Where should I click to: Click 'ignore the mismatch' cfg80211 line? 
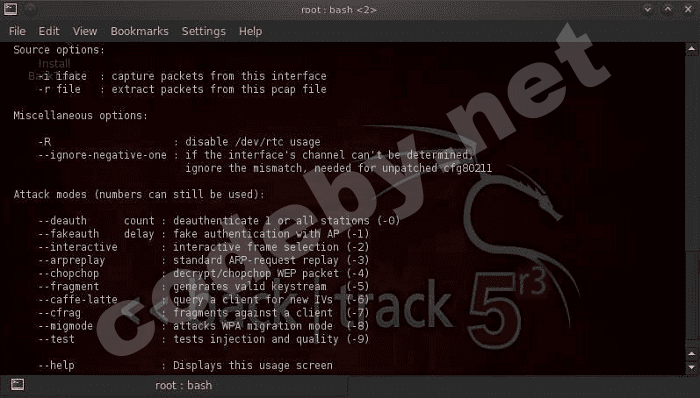(x=338, y=168)
